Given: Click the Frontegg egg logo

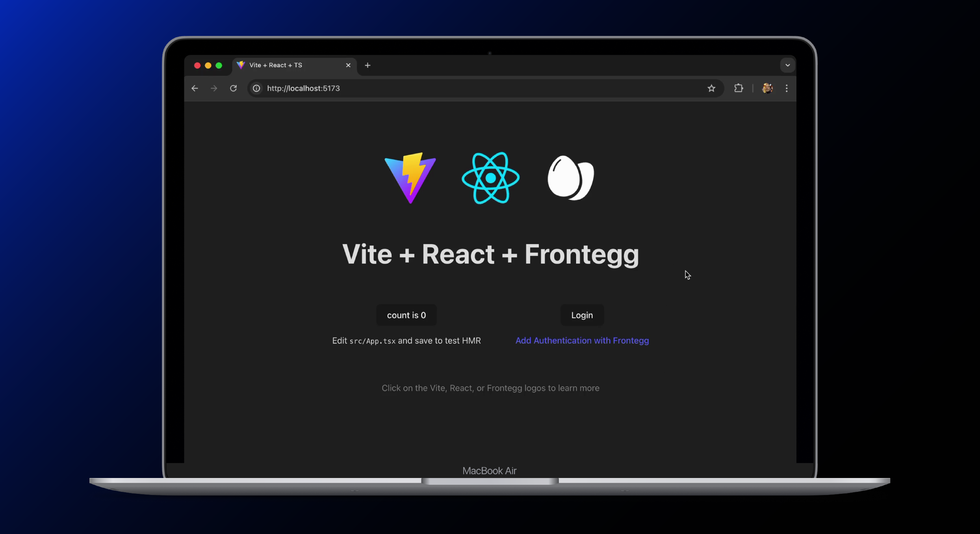Looking at the screenshot, I should pos(571,178).
